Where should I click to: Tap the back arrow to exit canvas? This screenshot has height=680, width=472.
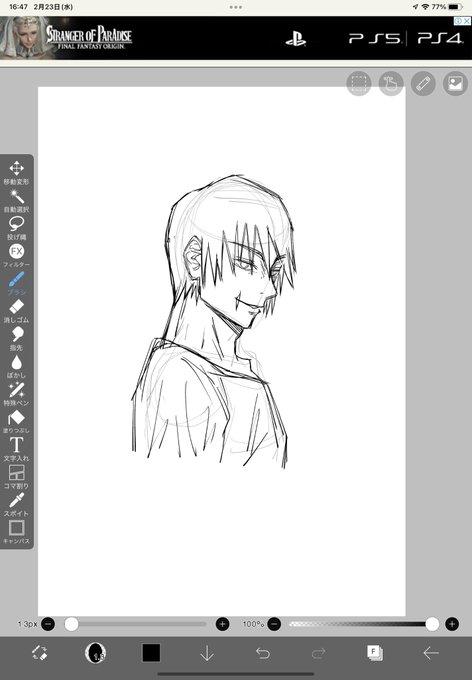click(430, 653)
